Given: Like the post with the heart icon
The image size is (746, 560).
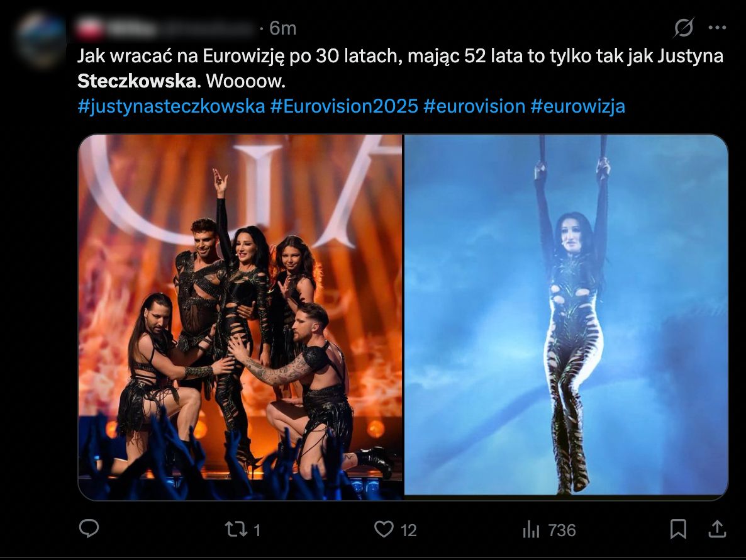Looking at the screenshot, I should [x=384, y=529].
